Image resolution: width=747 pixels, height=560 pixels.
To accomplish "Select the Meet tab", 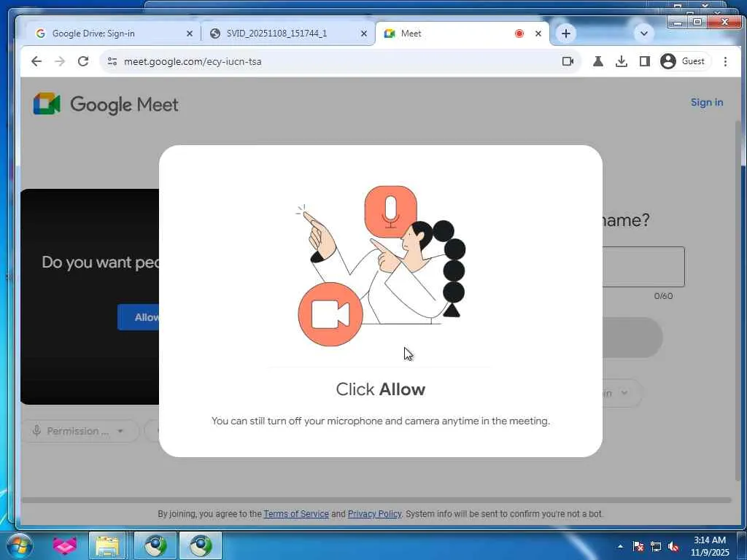I will tap(461, 34).
